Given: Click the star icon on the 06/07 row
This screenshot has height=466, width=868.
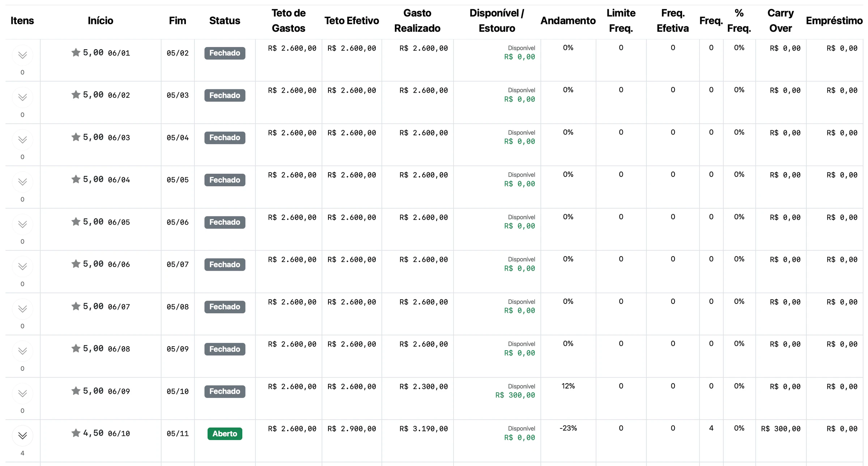Looking at the screenshot, I should pyautogui.click(x=76, y=306).
